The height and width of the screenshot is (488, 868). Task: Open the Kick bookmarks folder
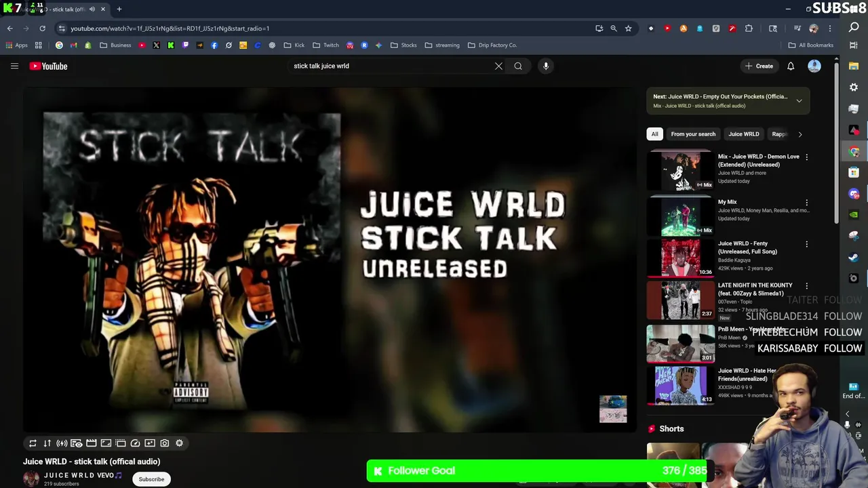coord(294,45)
